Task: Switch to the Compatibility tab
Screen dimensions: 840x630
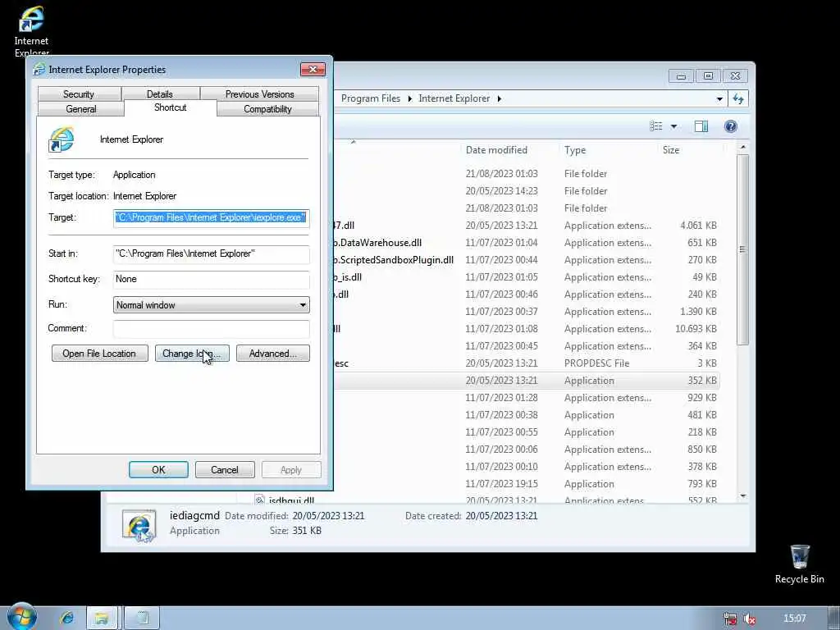Action: tap(267, 109)
